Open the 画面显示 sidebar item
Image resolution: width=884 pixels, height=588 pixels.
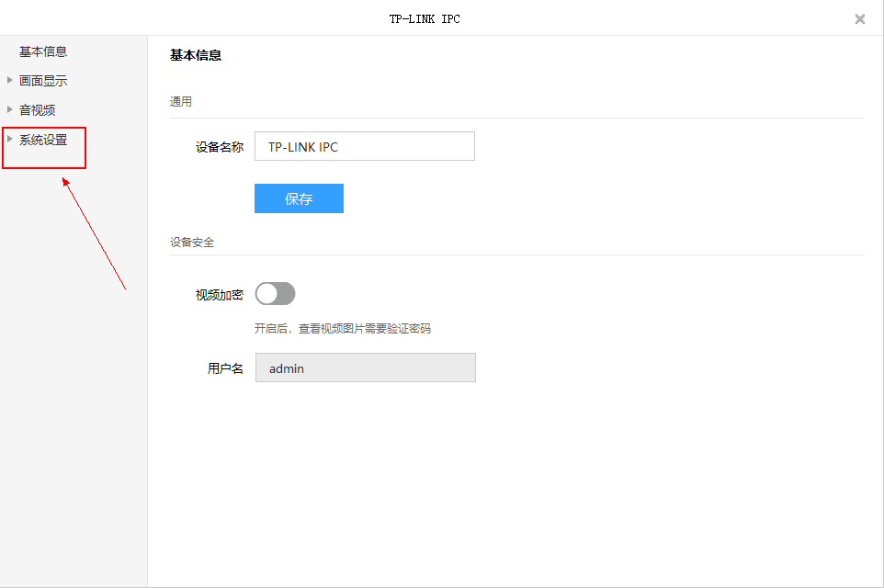pyautogui.click(x=43, y=81)
